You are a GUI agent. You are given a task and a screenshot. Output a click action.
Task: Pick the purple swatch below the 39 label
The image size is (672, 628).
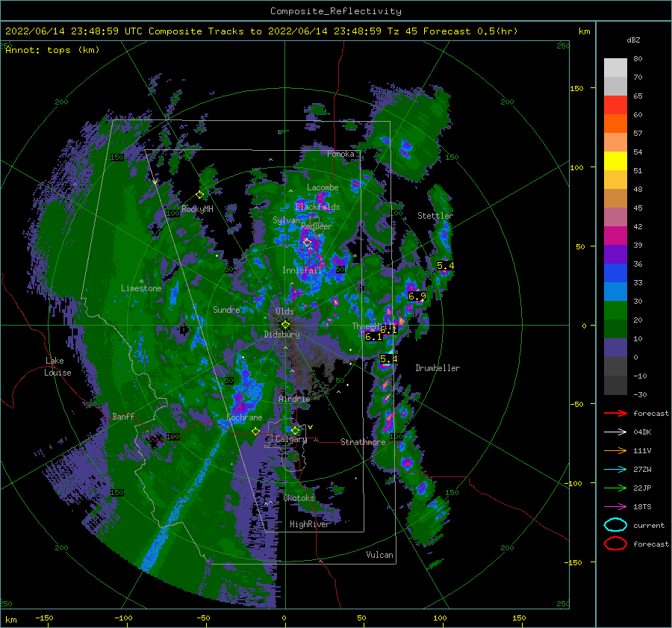coord(615,255)
